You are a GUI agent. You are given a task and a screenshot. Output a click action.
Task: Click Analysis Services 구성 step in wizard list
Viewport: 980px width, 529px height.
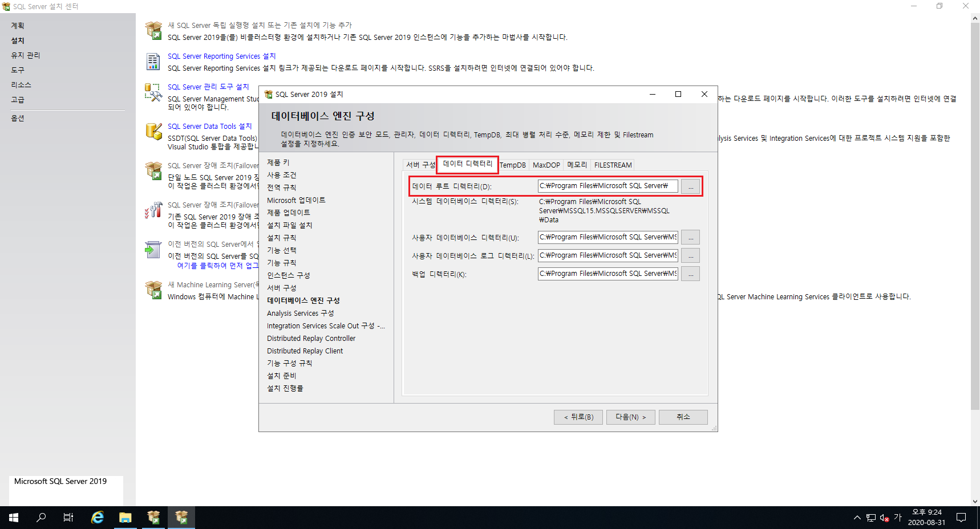[301, 313]
